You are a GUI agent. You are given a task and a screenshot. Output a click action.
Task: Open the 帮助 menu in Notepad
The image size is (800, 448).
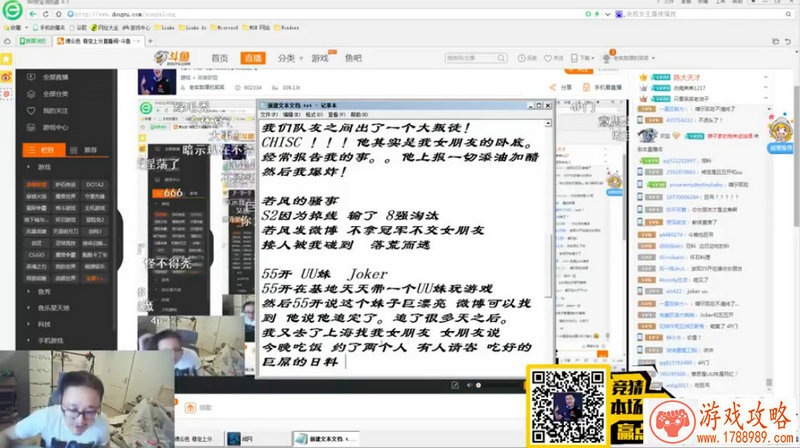[x=359, y=115]
